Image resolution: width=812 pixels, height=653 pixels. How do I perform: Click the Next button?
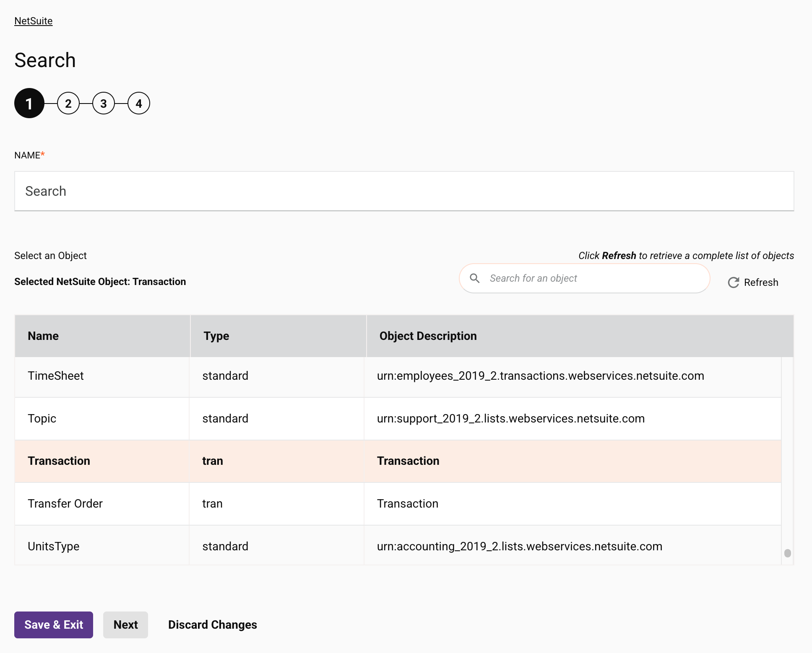tap(125, 625)
